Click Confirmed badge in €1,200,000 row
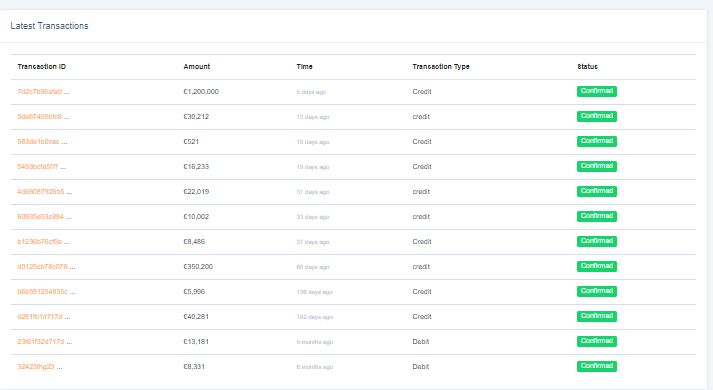 597,91
